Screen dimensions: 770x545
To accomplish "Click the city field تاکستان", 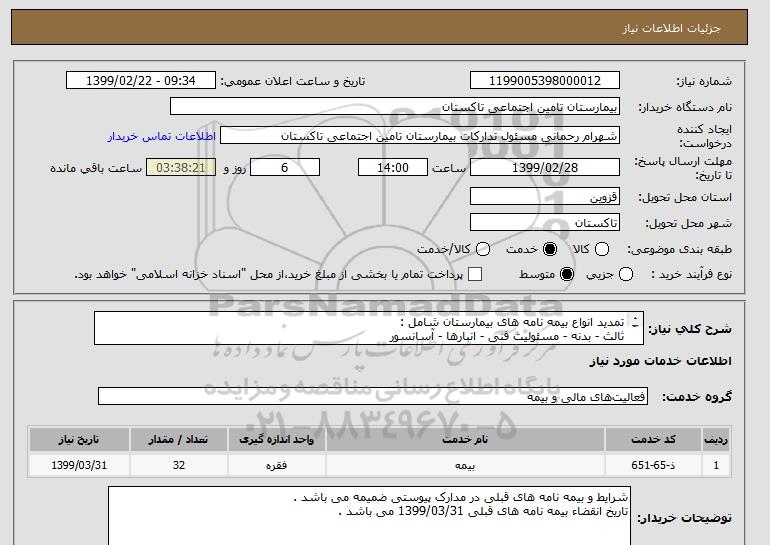I will point(545,223).
